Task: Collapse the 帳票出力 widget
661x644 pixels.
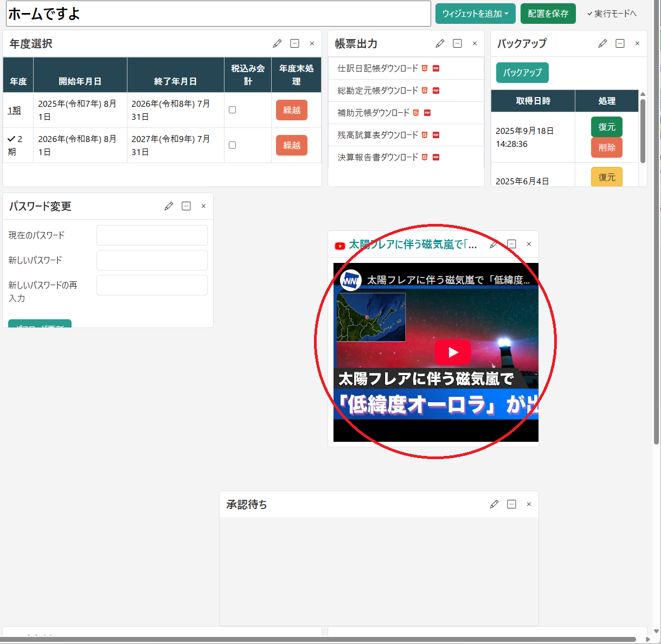Action: (x=457, y=43)
